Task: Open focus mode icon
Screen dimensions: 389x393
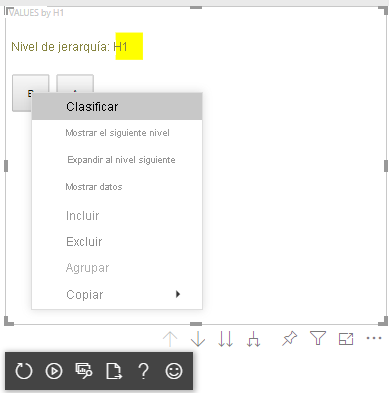Action: 346,339
